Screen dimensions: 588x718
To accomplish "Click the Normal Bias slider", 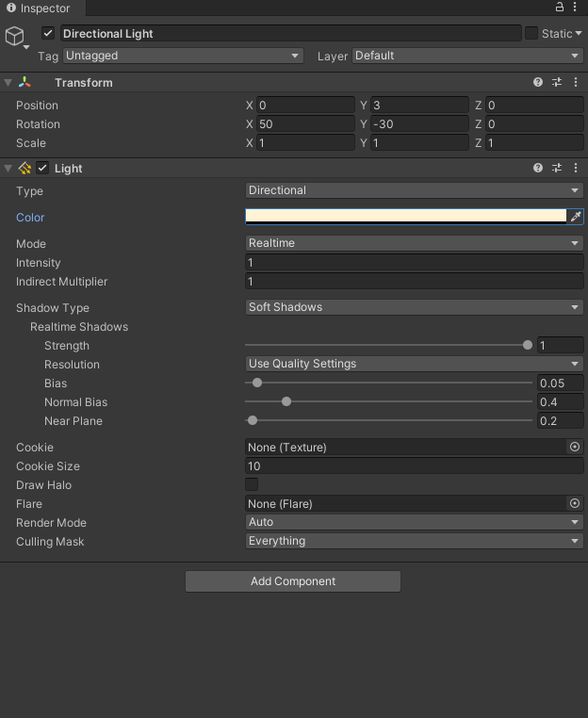I will (389, 401).
